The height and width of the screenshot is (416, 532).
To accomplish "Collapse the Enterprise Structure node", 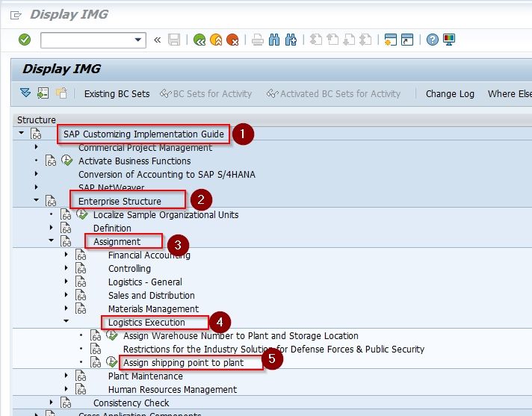I will (x=37, y=199).
